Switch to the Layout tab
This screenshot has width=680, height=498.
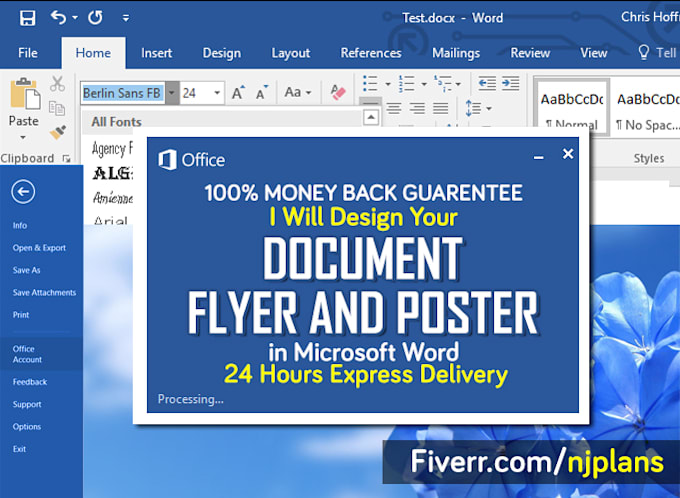291,53
